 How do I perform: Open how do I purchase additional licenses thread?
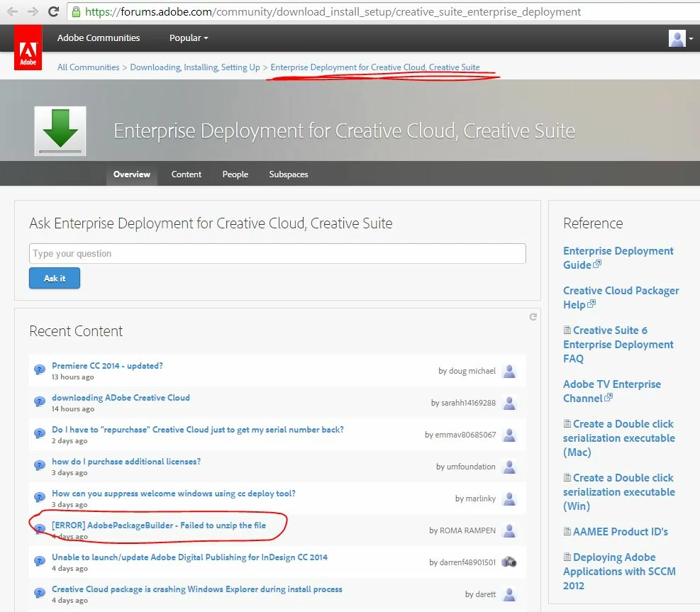click(x=126, y=461)
